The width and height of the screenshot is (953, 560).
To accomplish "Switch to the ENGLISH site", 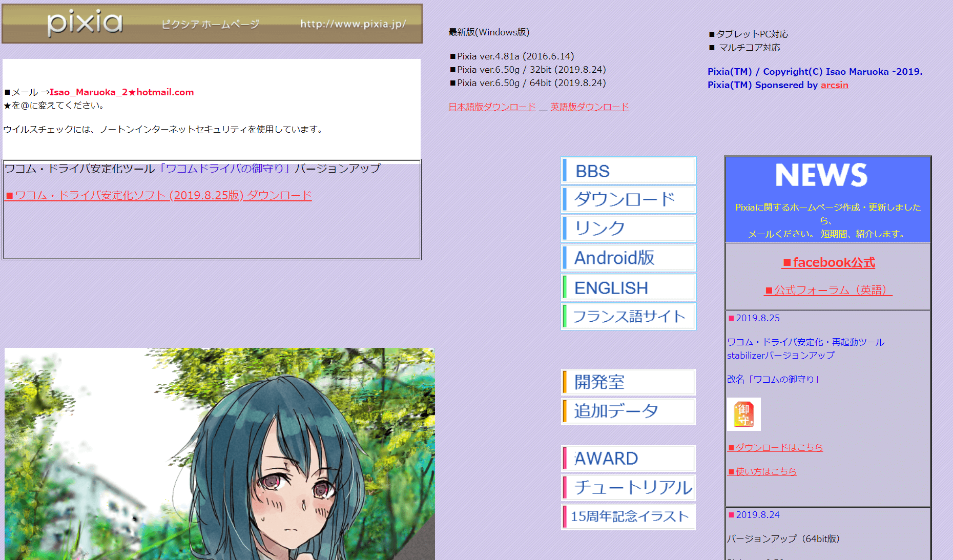I will (629, 287).
